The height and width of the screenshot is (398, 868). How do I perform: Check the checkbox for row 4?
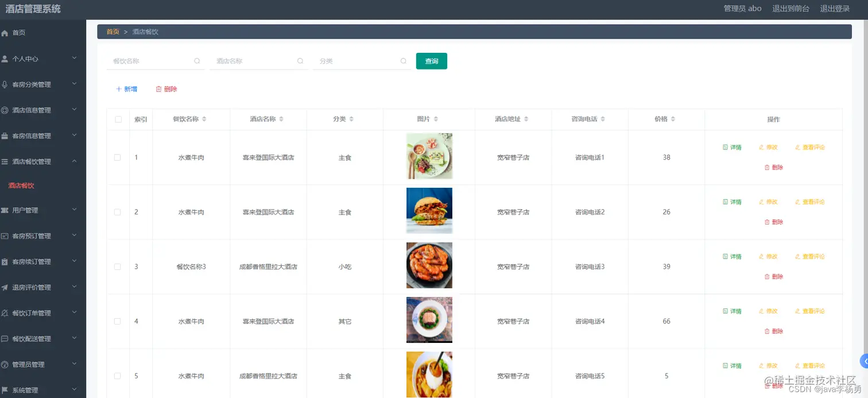click(118, 321)
